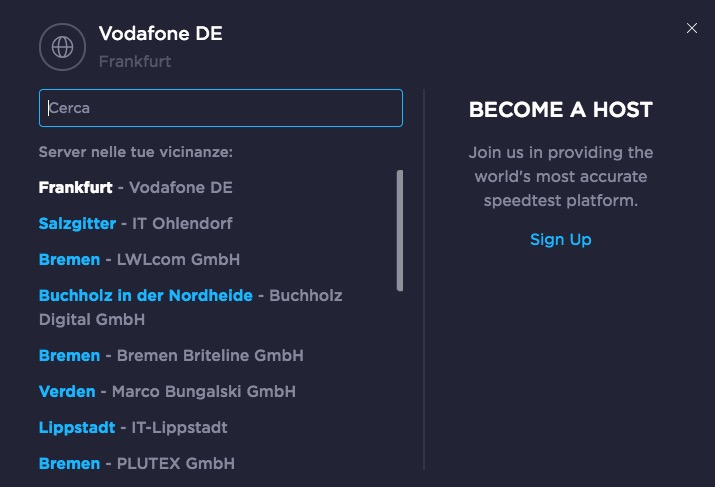Image resolution: width=715 pixels, height=487 pixels.
Task: Click the server list scrollbar
Action: (x=400, y=230)
